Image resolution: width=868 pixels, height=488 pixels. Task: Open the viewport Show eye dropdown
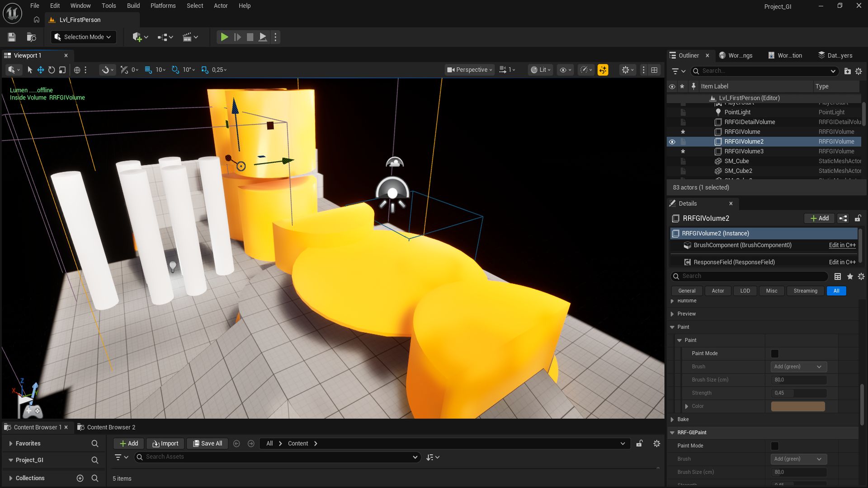pyautogui.click(x=566, y=70)
